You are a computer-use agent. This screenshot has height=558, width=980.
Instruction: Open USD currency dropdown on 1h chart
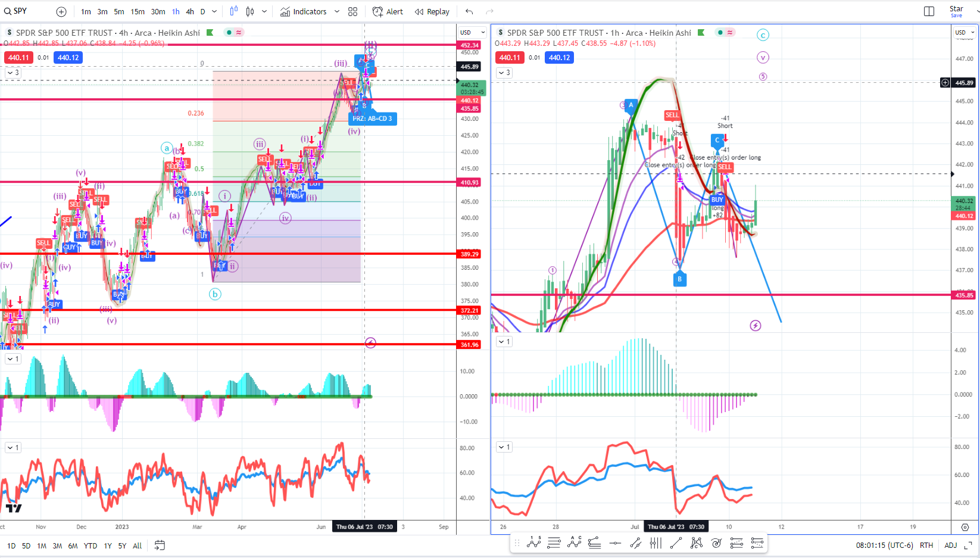click(965, 33)
